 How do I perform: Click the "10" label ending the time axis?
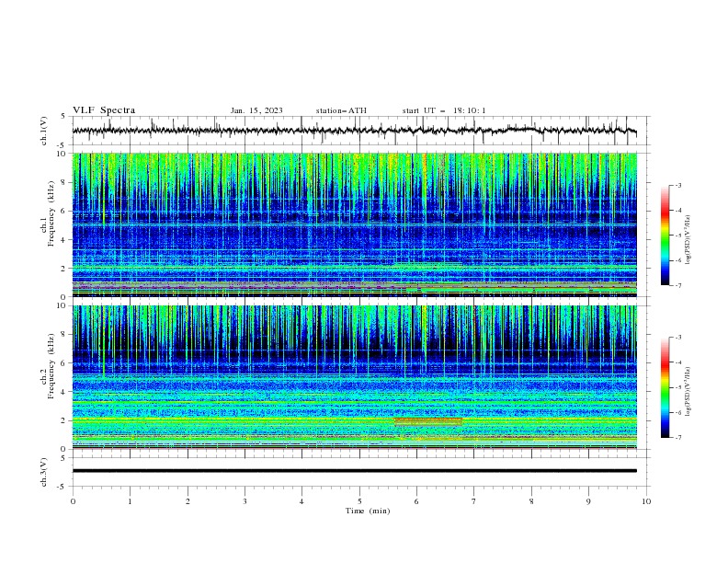646,501
